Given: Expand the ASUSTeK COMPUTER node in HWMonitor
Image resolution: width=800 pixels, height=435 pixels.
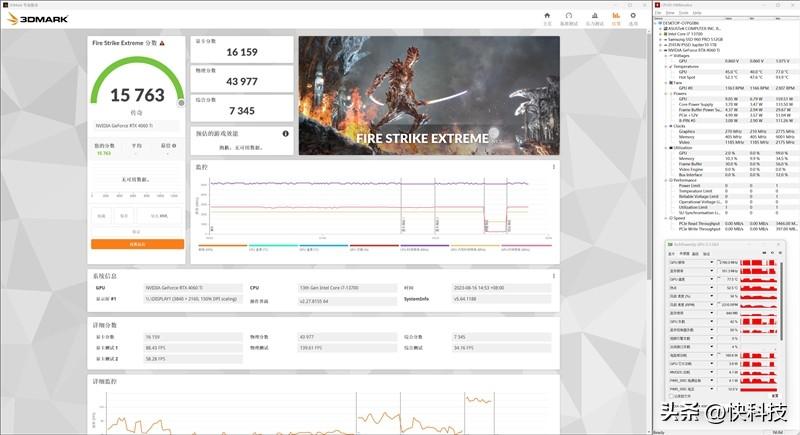Looking at the screenshot, I should pos(661,29).
